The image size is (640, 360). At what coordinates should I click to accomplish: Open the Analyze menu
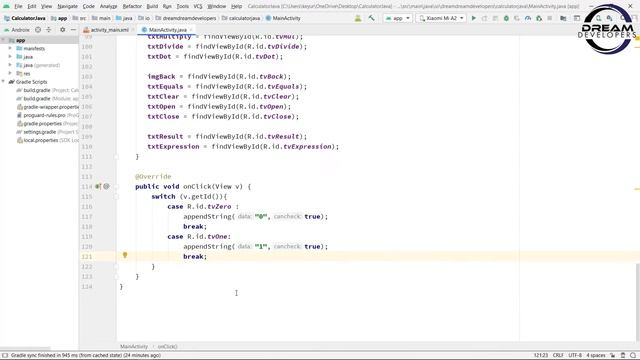coord(108,7)
